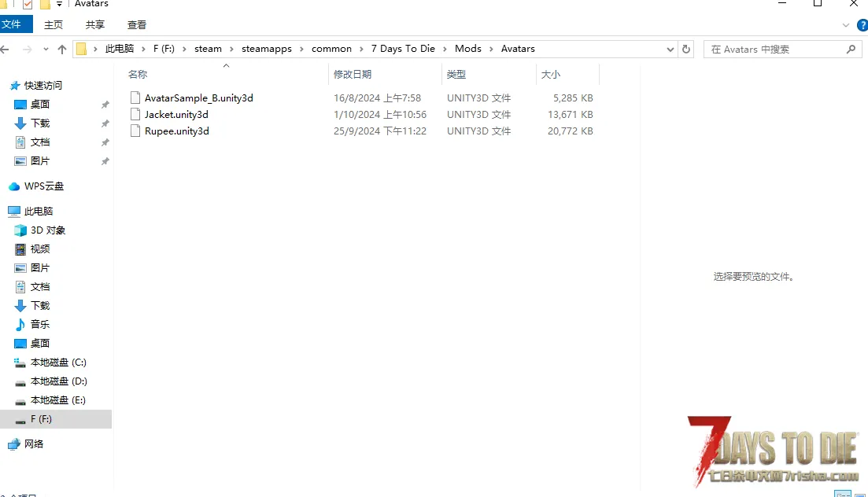Image resolution: width=868 pixels, height=497 pixels.
Task: Open 本地磁盘 (D:) drive
Action: point(59,381)
